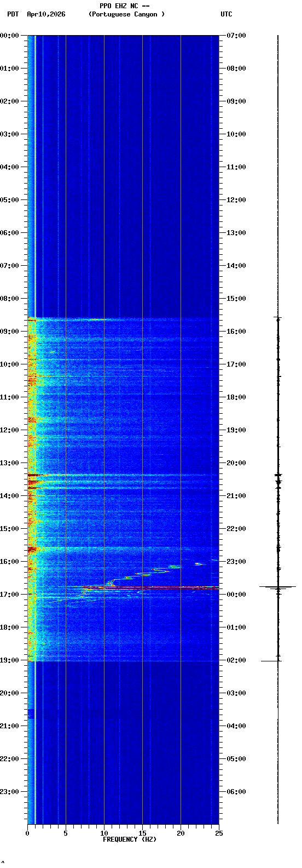The height and width of the screenshot is (868, 302).
Task: Click the frequency axis tick label '10'
Action: pyautogui.click(x=104, y=833)
